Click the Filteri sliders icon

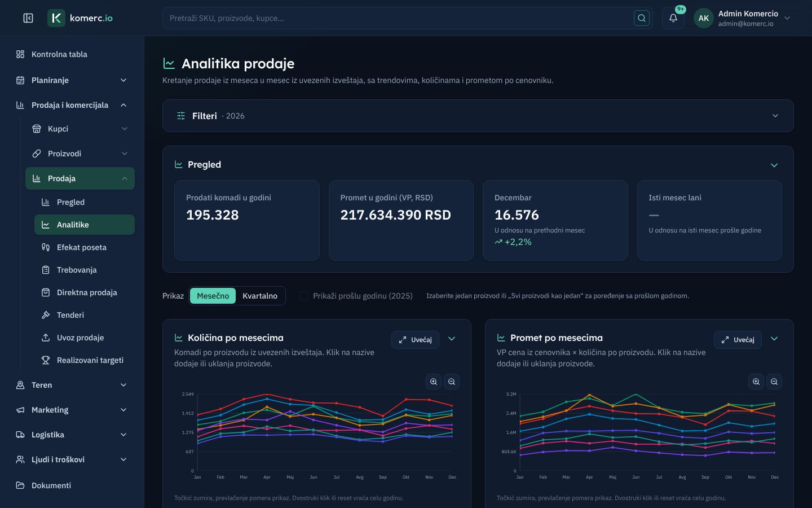pyautogui.click(x=181, y=116)
